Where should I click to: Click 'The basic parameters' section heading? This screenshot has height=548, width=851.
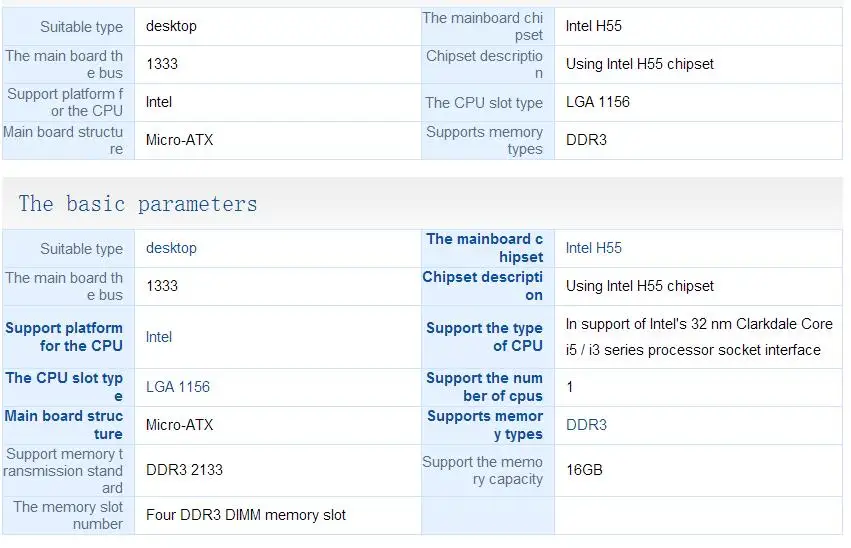(x=138, y=204)
